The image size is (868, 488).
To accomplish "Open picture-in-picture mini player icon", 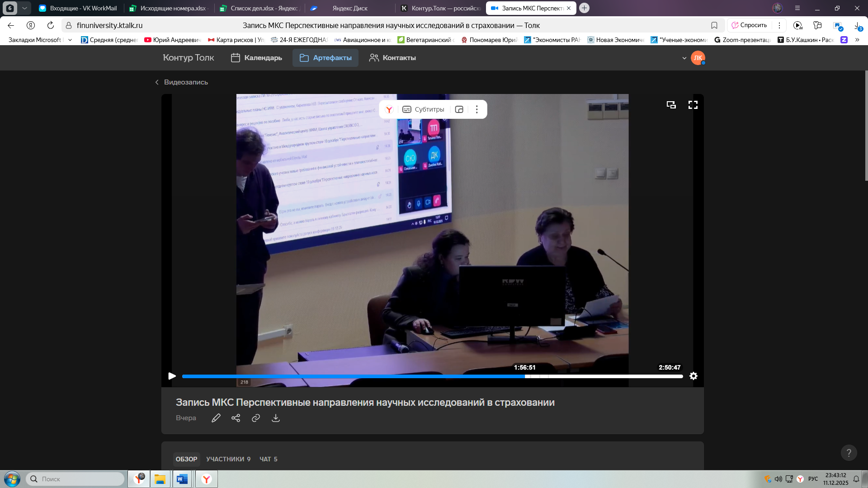I will tap(671, 105).
